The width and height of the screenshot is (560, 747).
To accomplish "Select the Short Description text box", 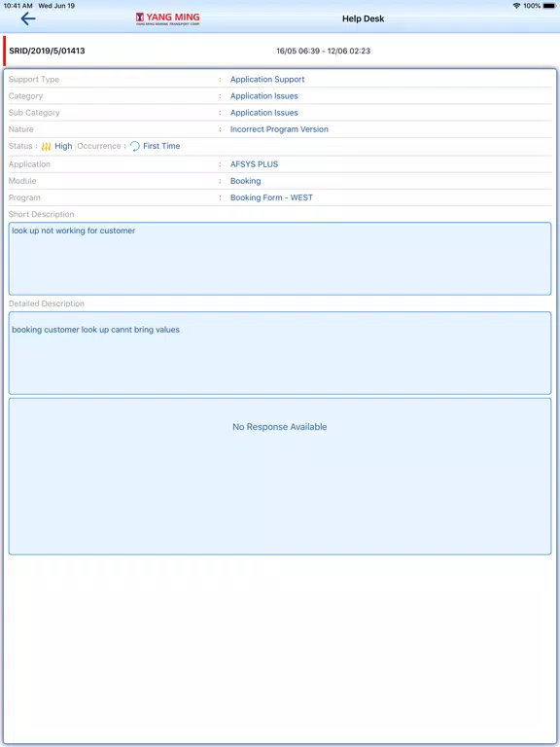I will [280, 259].
